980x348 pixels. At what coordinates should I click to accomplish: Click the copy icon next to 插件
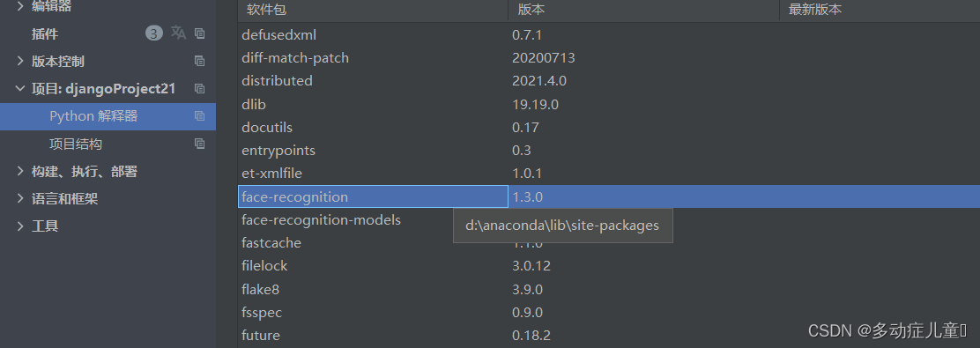click(199, 33)
